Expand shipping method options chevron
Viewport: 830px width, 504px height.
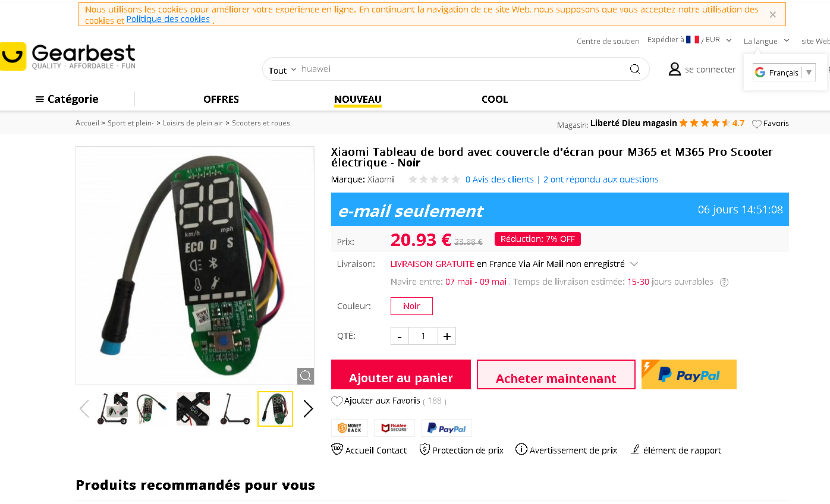[634, 264]
